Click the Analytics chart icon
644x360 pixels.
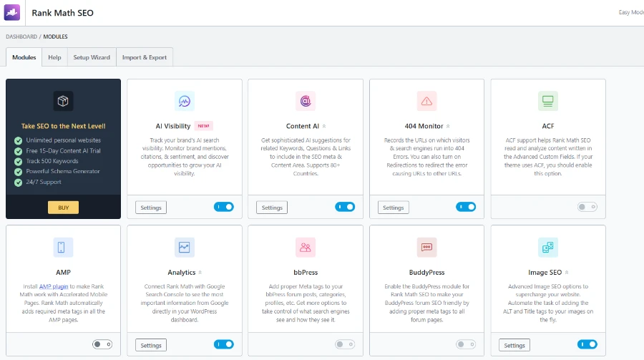(x=185, y=248)
